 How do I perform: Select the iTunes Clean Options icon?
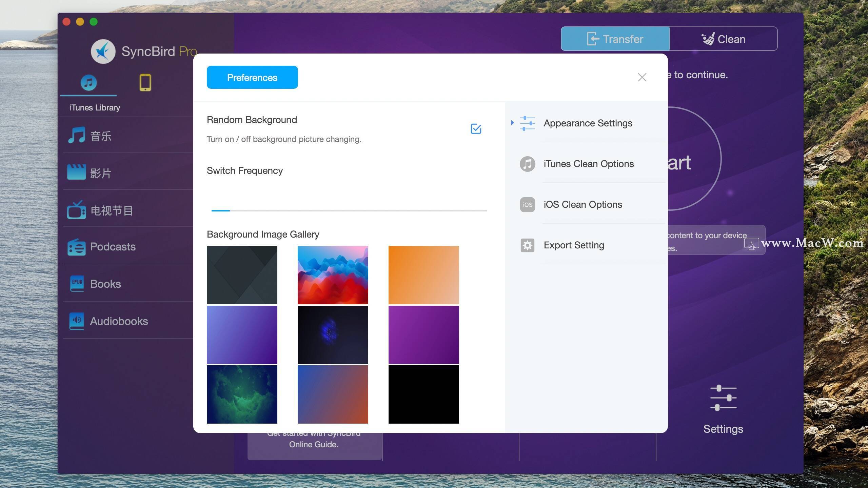click(528, 164)
